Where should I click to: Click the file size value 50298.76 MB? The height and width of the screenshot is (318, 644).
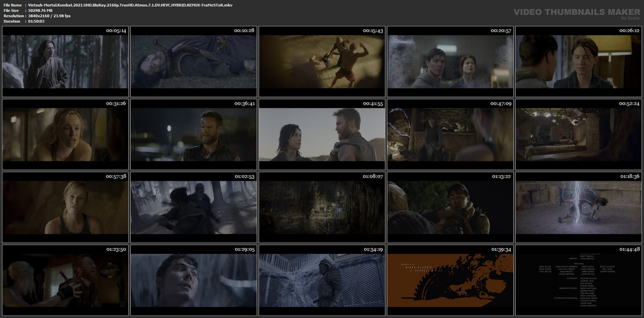[x=40, y=11]
